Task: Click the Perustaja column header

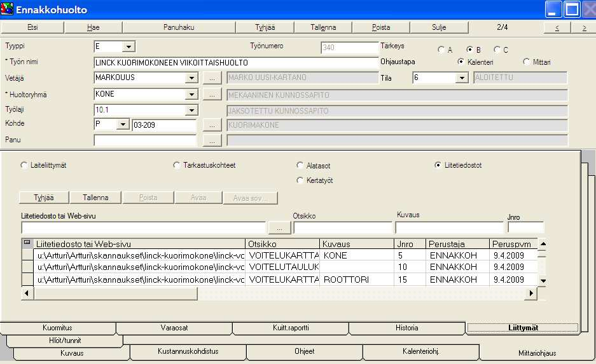Action: click(457, 244)
